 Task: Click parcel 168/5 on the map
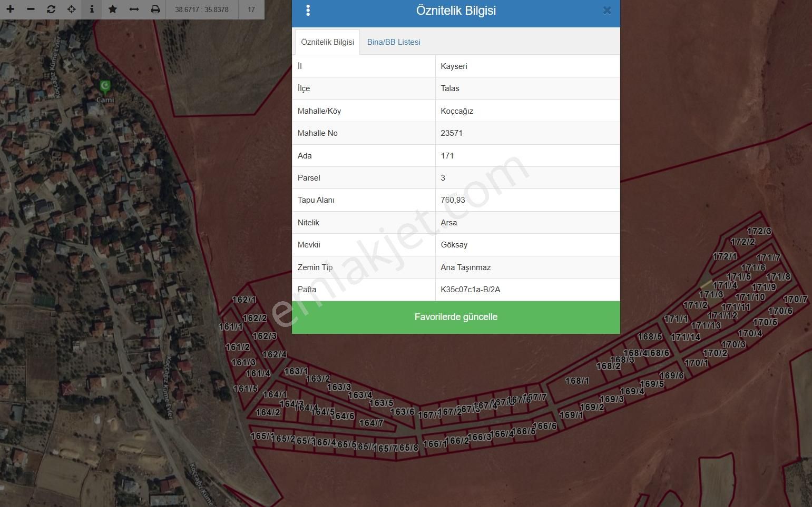[650, 336]
